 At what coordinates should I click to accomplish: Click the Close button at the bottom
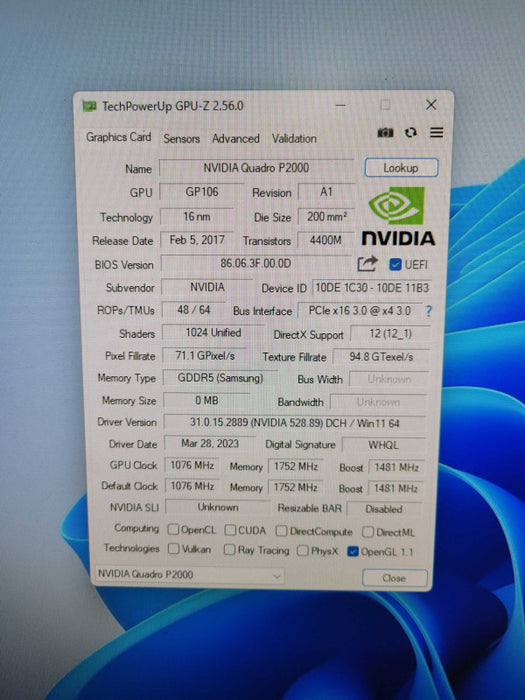tap(394, 578)
